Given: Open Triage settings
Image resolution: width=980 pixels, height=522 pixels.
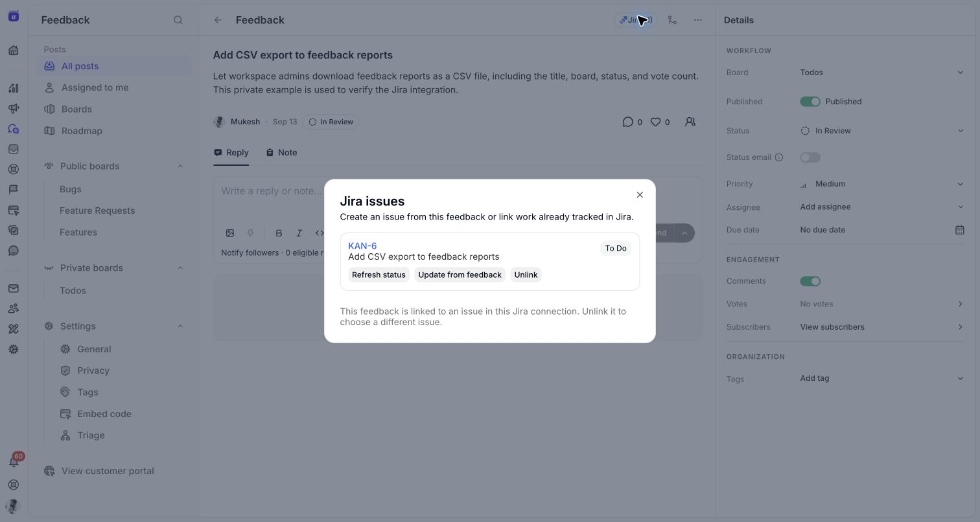Looking at the screenshot, I should tap(91, 435).
